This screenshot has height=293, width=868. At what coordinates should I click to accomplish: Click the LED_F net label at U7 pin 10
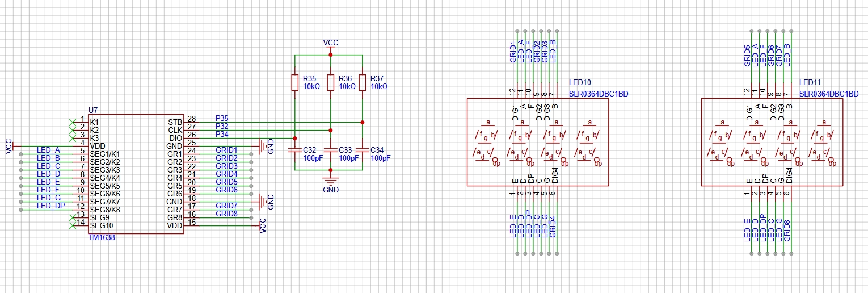[48, 190]
